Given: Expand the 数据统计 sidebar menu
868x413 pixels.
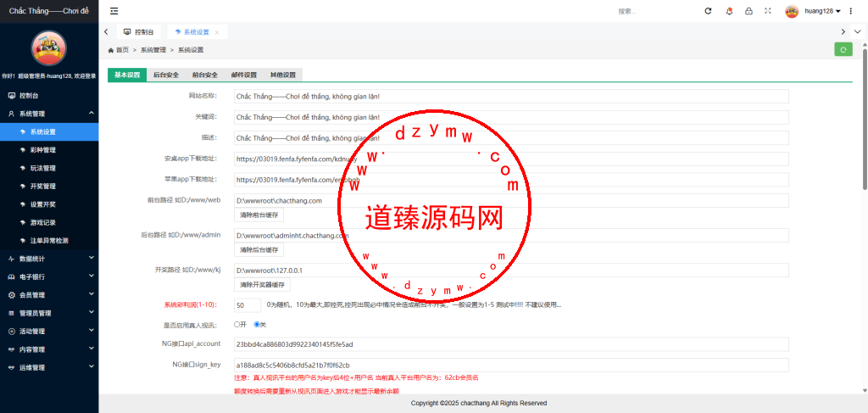Looking at the screenshot, I should click(92, 259).
